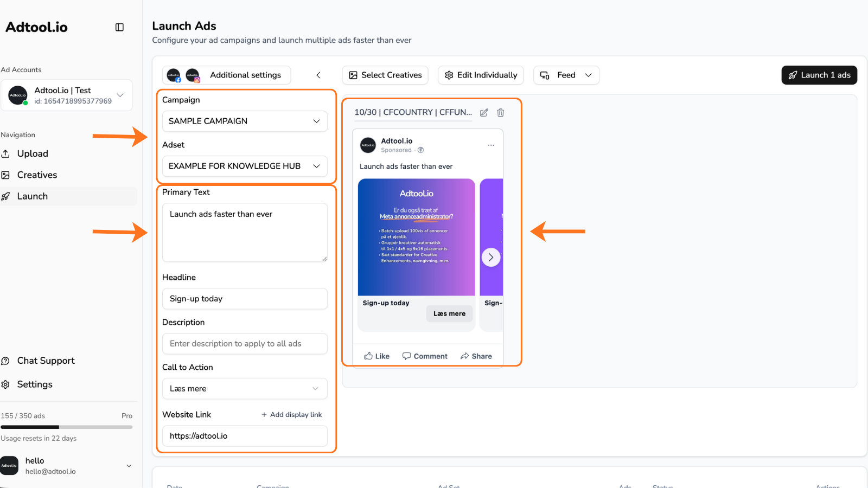Screen dimensions: 868x488
Task: Click the Description input field
Action: pos(245,344)
